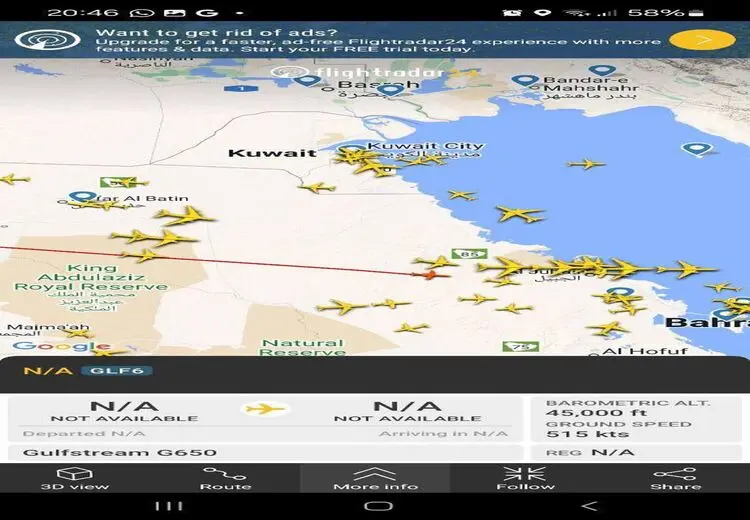Tap the battery 58% indicator
Screen dimensions: 750x520
tap(666, 12)
